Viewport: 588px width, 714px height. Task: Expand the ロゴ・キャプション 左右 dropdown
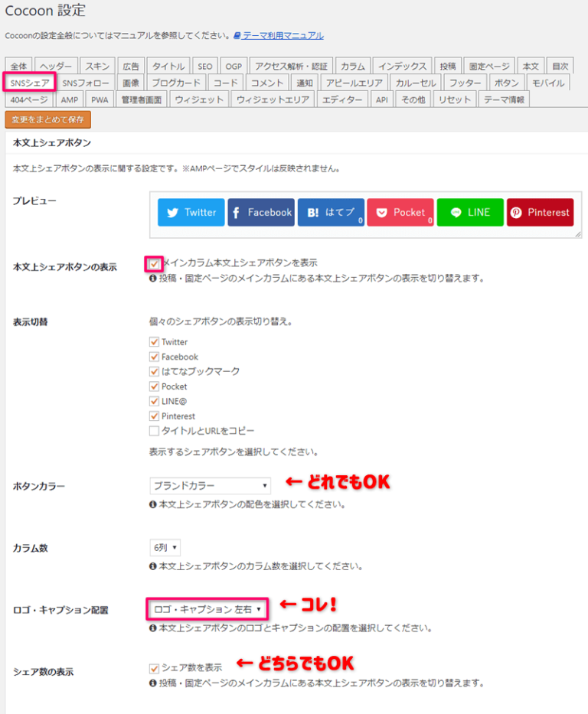tap(207, 609)
